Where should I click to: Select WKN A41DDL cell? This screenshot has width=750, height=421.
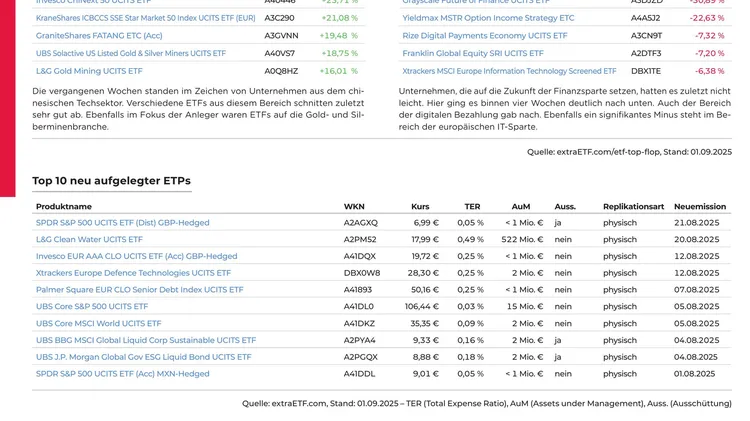point(359,374)
